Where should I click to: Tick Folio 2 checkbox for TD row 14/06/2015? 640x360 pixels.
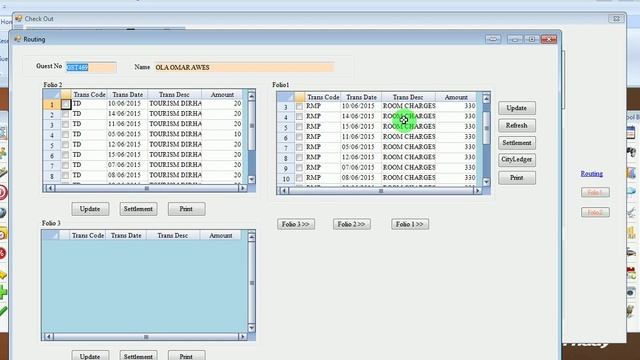(65, 114)
